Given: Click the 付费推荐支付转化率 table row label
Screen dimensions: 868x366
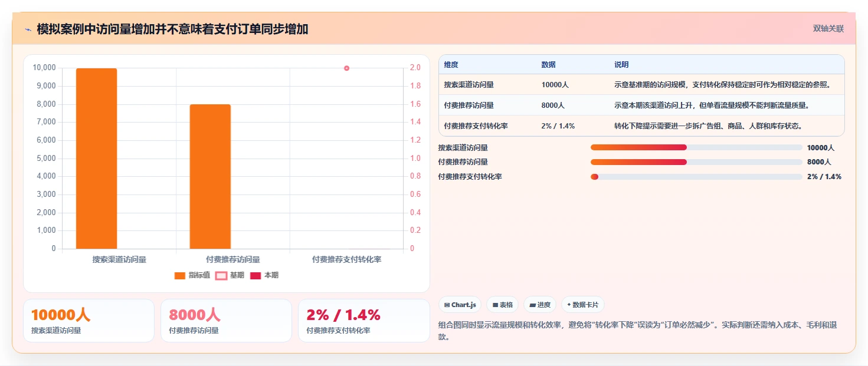Looking at the screenshot, I should pos(476,126).
